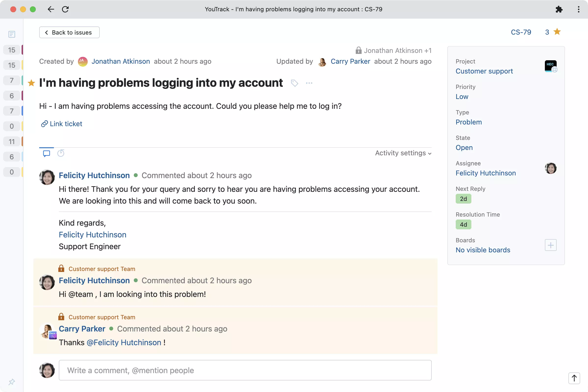Viewport: 588px width, 392px height.
Task: Open the tag icon next to the title
Action: [294, 83]
